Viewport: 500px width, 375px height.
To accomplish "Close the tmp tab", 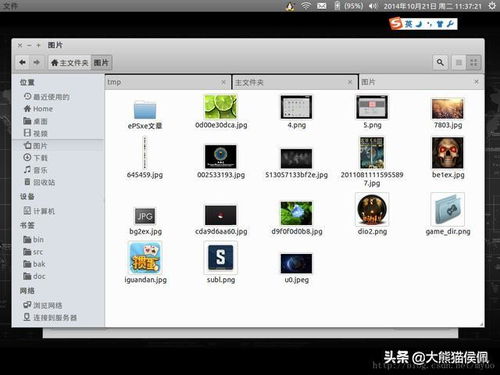I will point(223,82).
